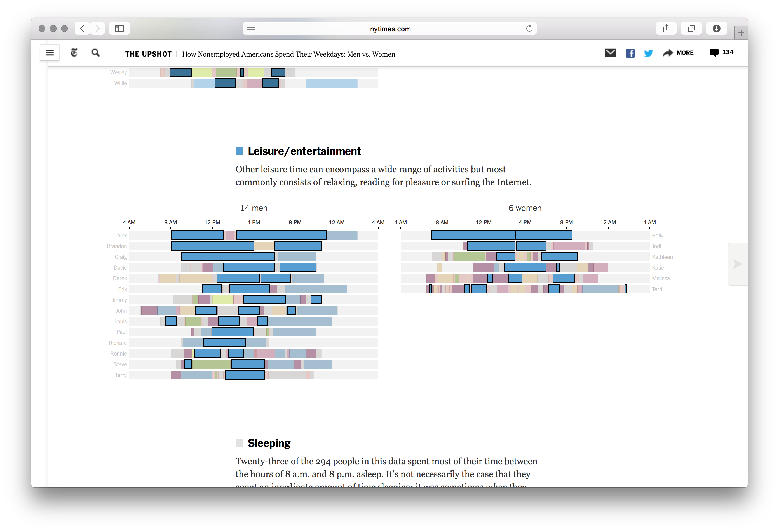
Task: Reload the nytimes.com page
Action: (529, 29)
